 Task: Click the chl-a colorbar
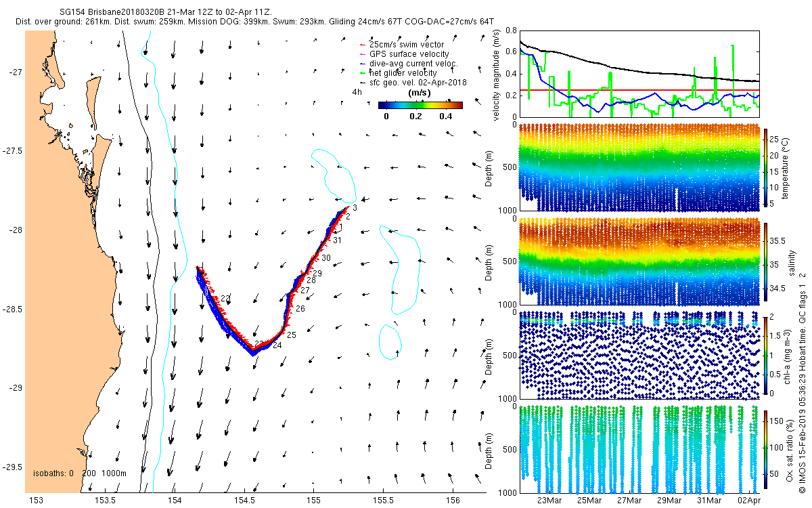tap(766, 354)
